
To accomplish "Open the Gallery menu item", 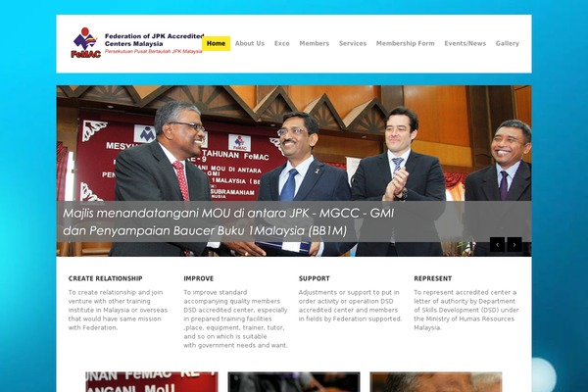I will tap(508, 43).
